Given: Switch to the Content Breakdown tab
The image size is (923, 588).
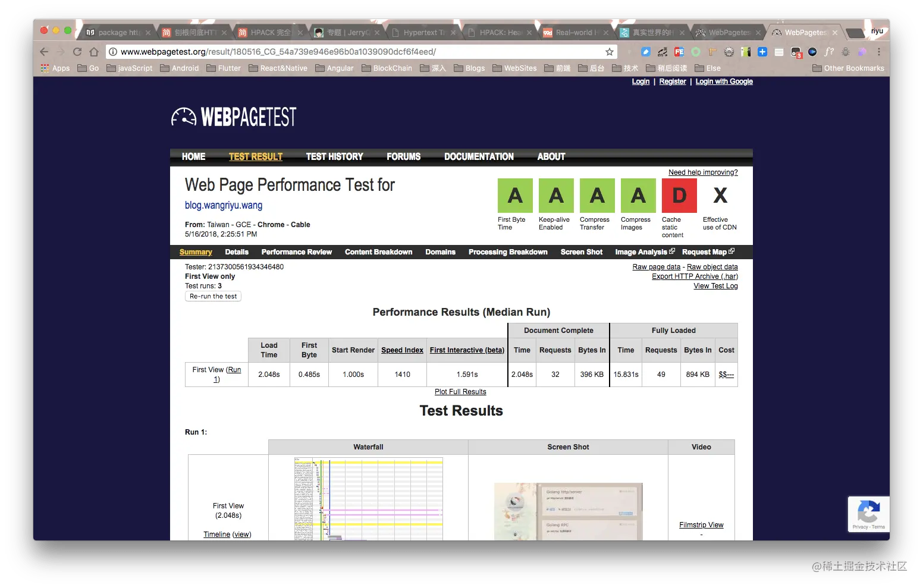Looking at the screenshot, I should (379, 252).
